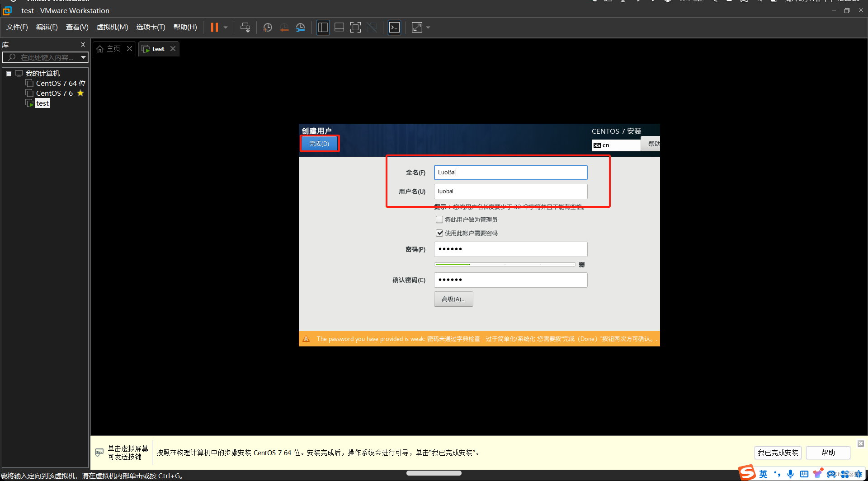Screen dimensions: 868x481
Task: Click the installer 帮助 button at top right
Action: [x=651, y=144]
